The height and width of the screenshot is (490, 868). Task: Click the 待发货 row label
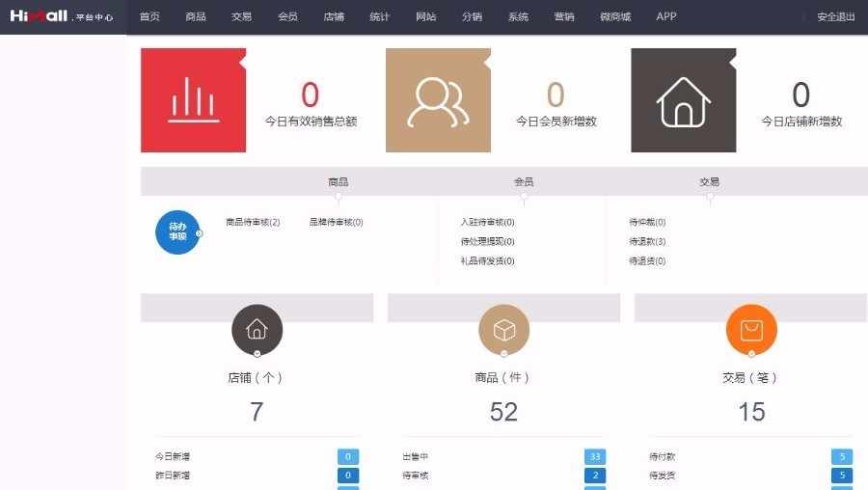662,476
